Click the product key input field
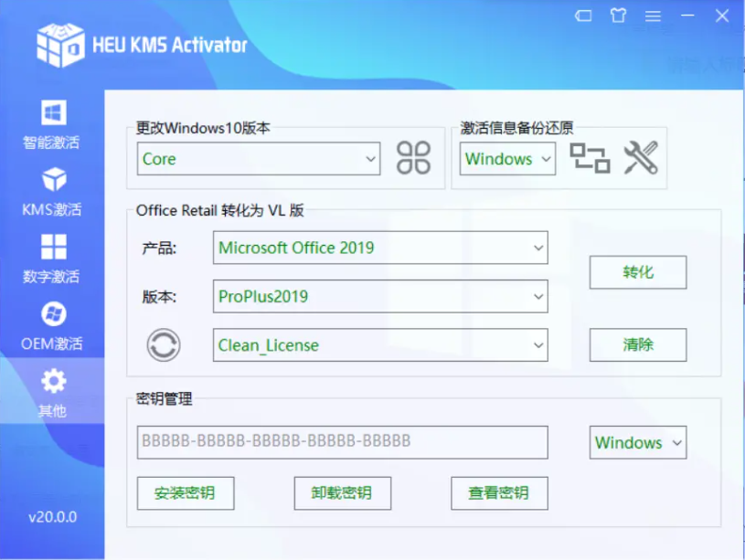 (x=342, y=442)
